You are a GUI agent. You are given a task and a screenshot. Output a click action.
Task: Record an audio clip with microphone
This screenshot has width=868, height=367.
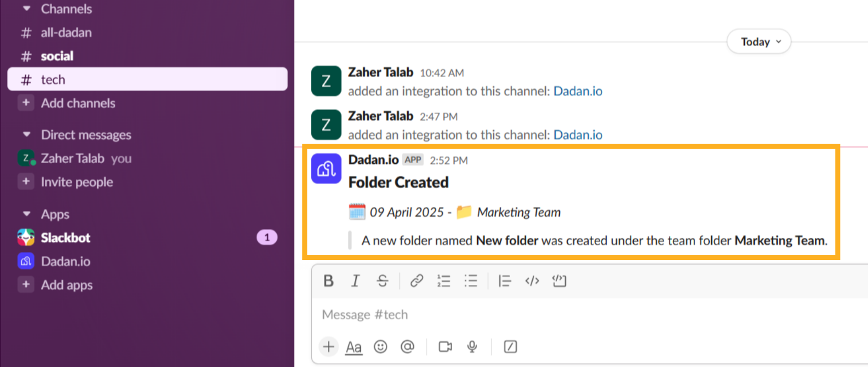point(472,346)
